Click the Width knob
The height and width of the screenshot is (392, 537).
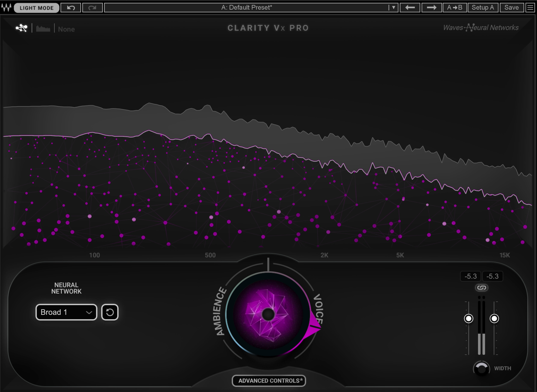point(481,368)
